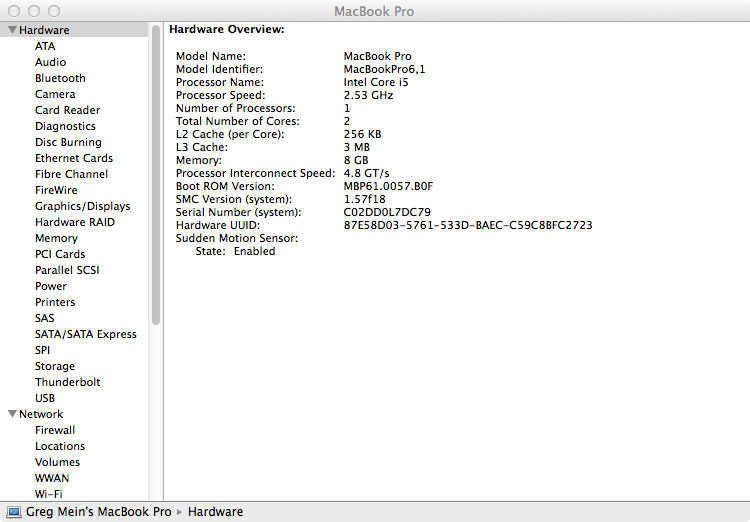Image resolution: width=750 pixels, height=522 pixels.
Task: Click the MacBook Pro window title
Action: click(374, 11)
